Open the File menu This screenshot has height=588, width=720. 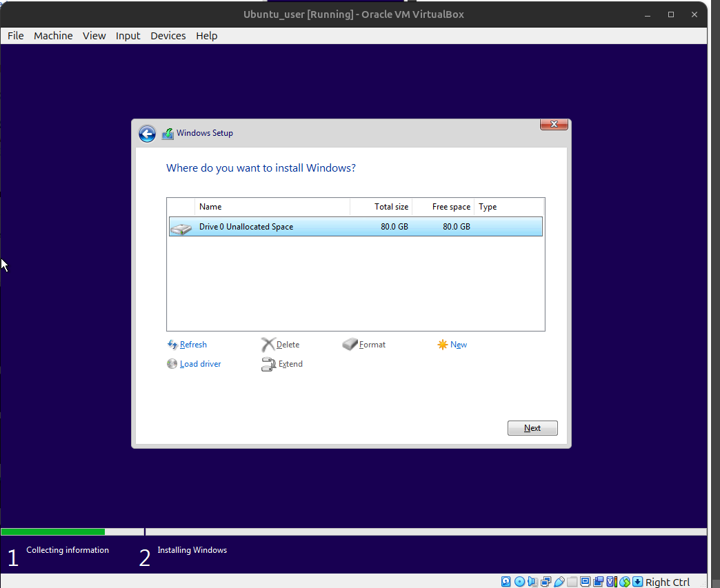pyautogui.click(x=16, y=36)
